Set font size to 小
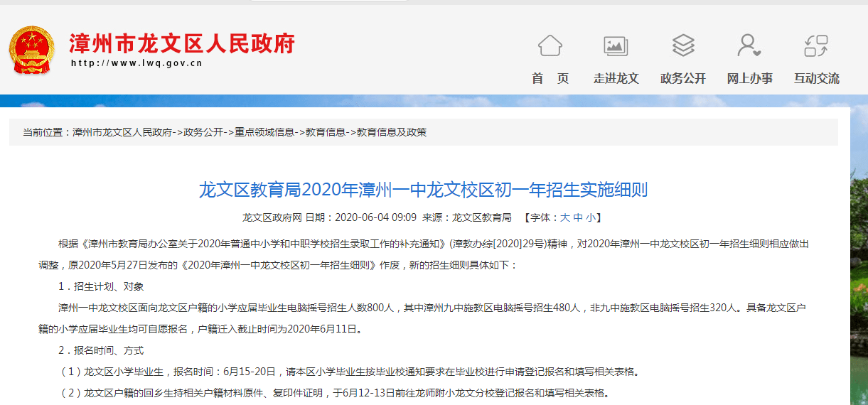The height and width of the screenshot is (405, 868). pyautogui.click(x=591, y=217)
